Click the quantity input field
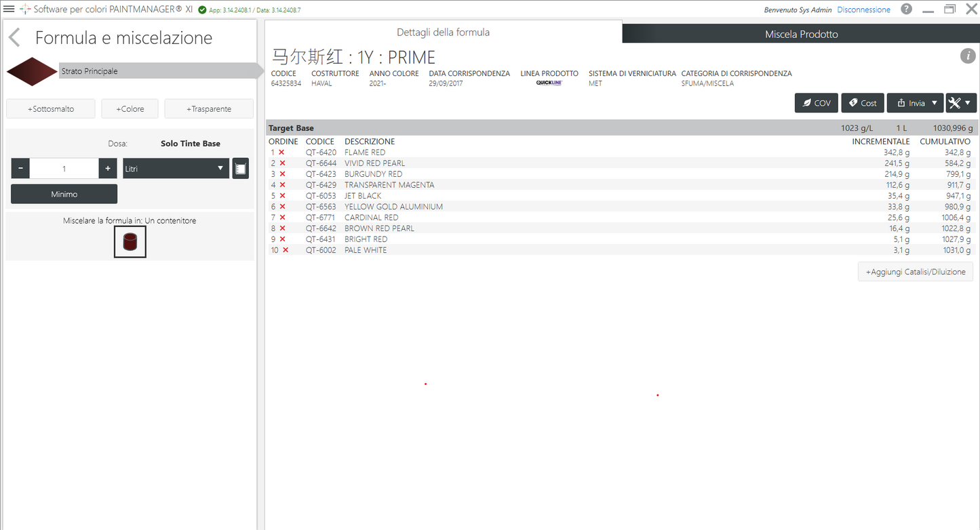Viewport: 980px width, 530px height. pyautogui.click(x=64, y=169)
